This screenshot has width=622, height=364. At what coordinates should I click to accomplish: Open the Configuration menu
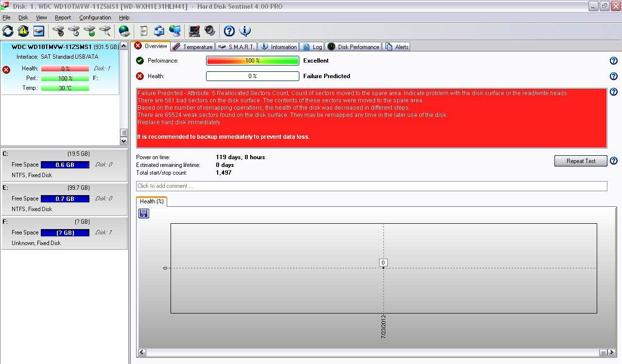click(95, 17)
